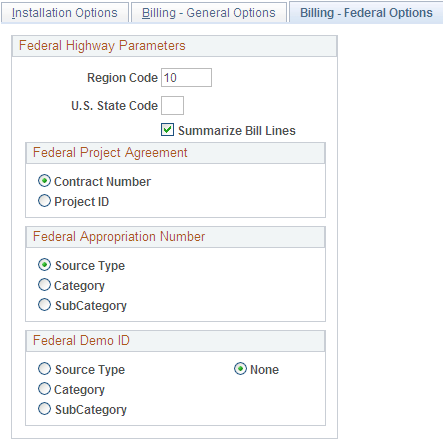Viewport: 443px width, 440px height.
Task: Choose Project ID for Federal Project Agreement
Action: [x=44, y=201]
